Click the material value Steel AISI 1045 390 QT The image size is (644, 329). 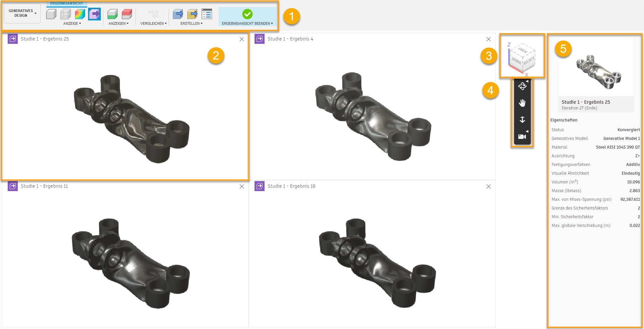[x=618, y=147]
